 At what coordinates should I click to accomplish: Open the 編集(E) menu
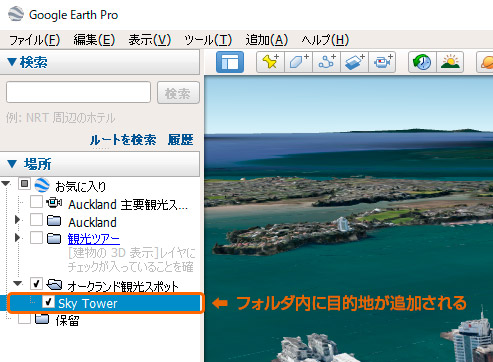click(x=94, y=40)
